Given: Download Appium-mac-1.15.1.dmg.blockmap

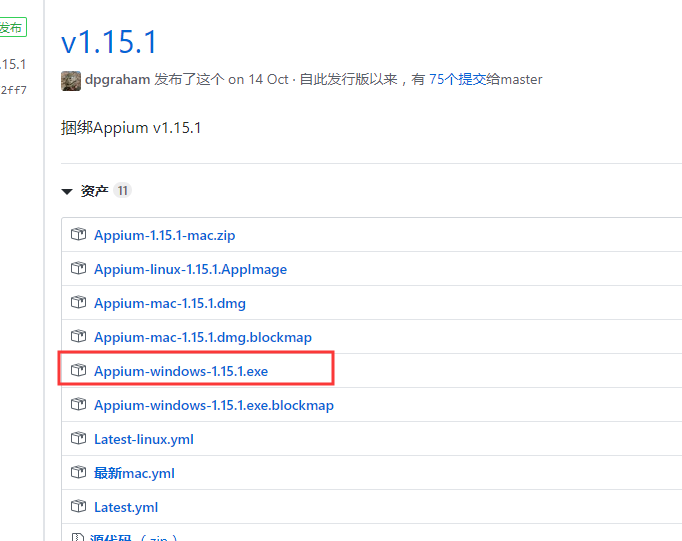Looking at the screenshot, I should coord(203,337).
